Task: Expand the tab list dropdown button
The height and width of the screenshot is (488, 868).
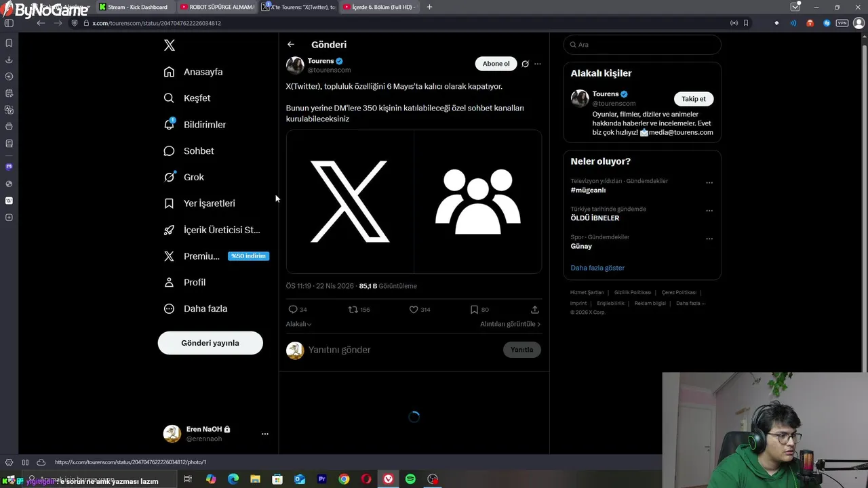Action: point(795,7)
